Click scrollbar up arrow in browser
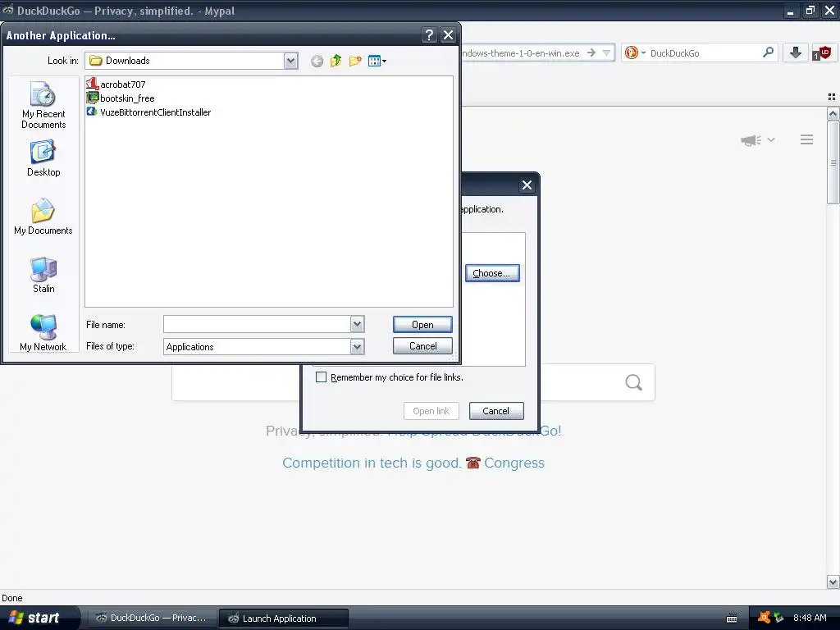This screenshot has width=840, height=630. [x=833, y=113]
